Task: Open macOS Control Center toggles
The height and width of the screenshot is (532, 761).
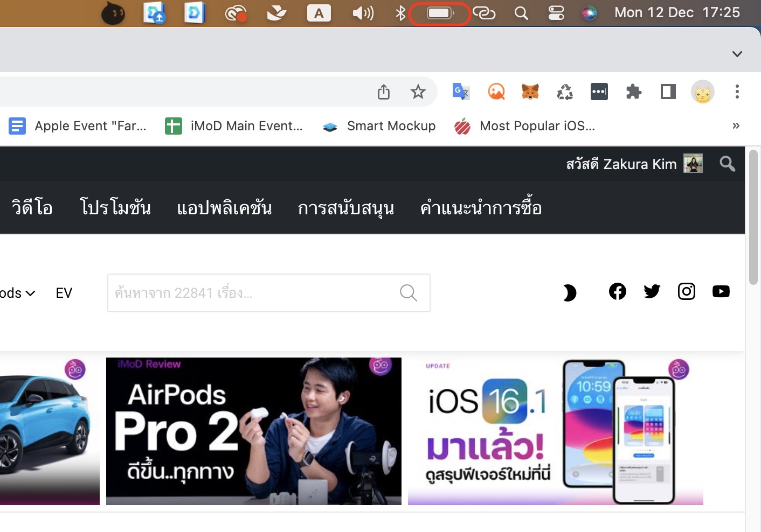Action: coord(556,13)
